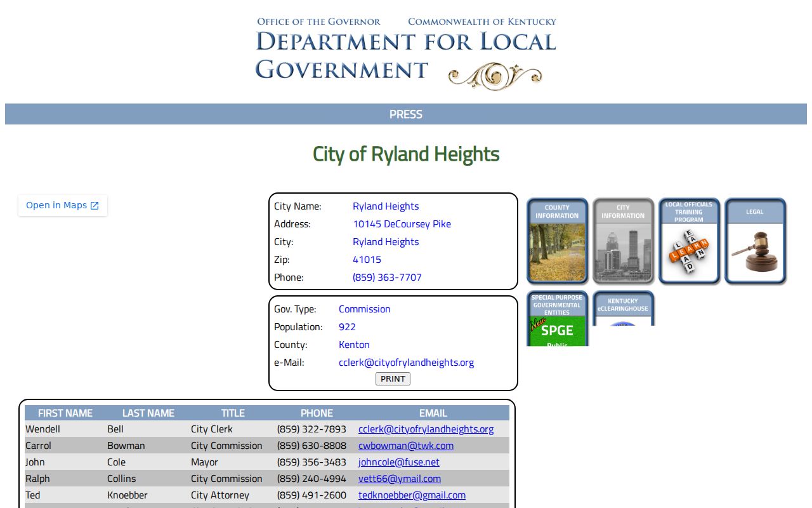The height and width of the screenshot is (508, 812).
Task: Open the County Information tile
Action: pos(557,241)
